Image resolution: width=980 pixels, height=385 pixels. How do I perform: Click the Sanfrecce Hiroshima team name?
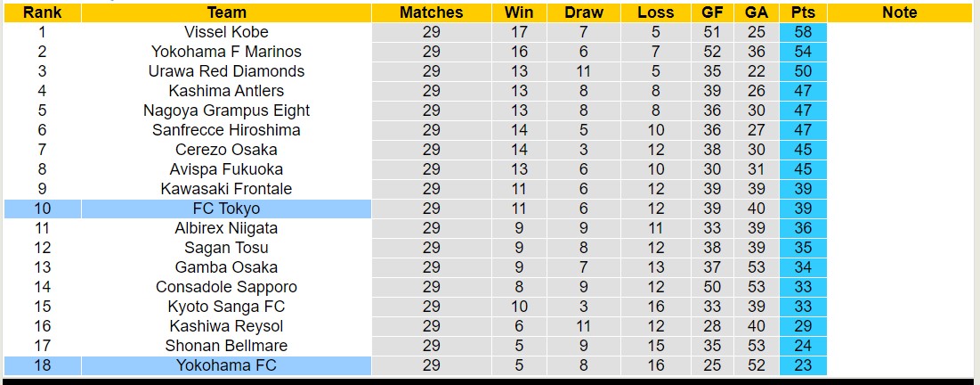[x=226, y=130]
